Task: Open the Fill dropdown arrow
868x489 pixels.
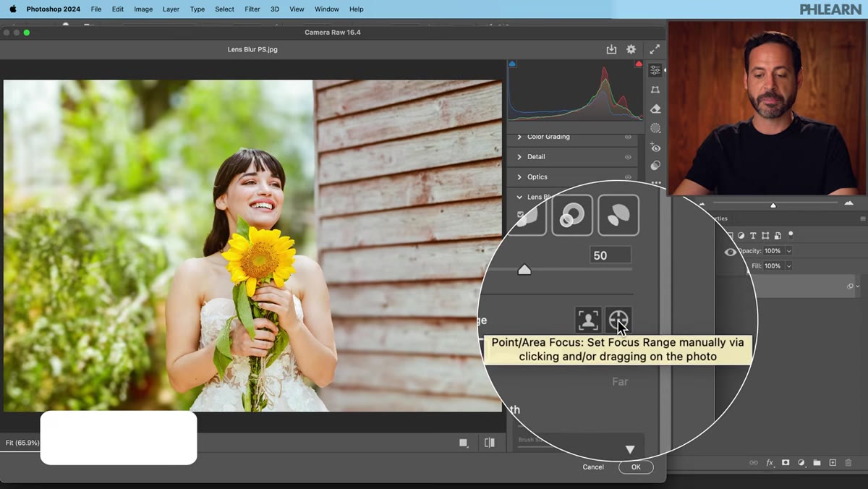Action: pos(788,266)
